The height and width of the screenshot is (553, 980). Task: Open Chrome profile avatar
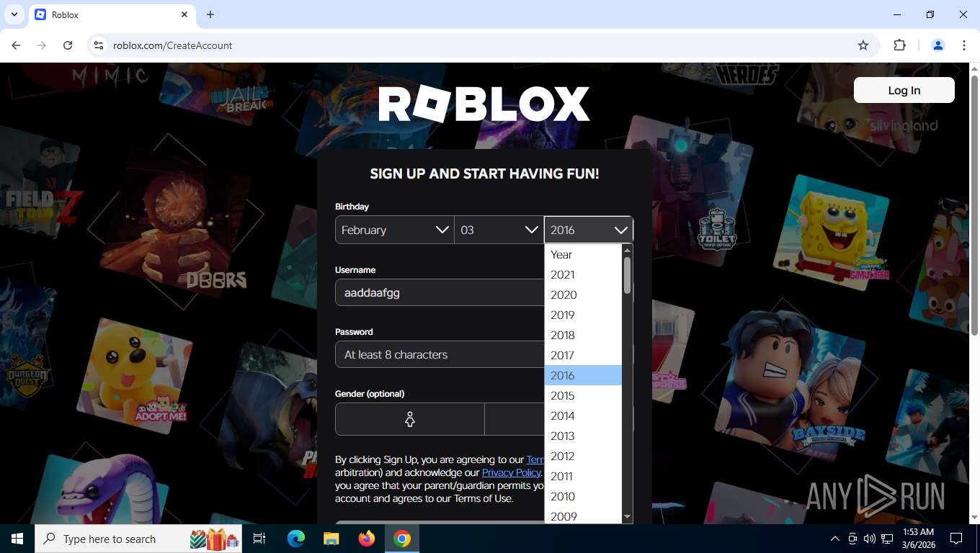pyautogui.click(x=938, y=45)
